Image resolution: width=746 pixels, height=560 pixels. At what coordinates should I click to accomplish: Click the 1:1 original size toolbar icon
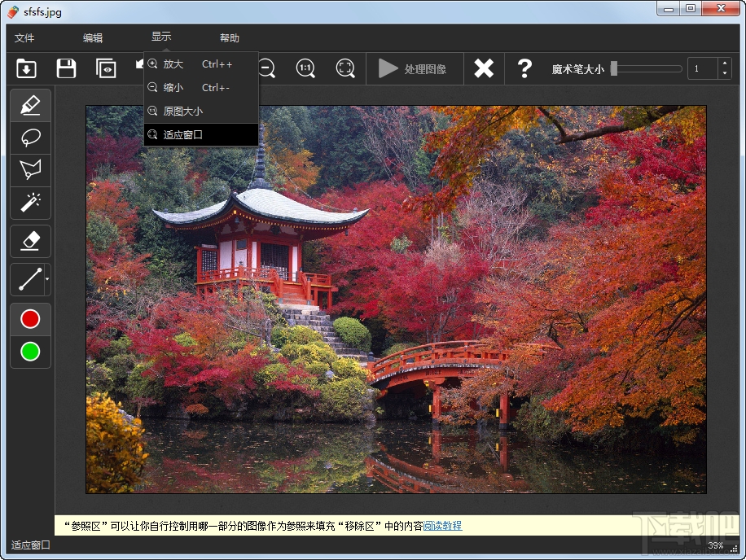click(x=305, y=68)
